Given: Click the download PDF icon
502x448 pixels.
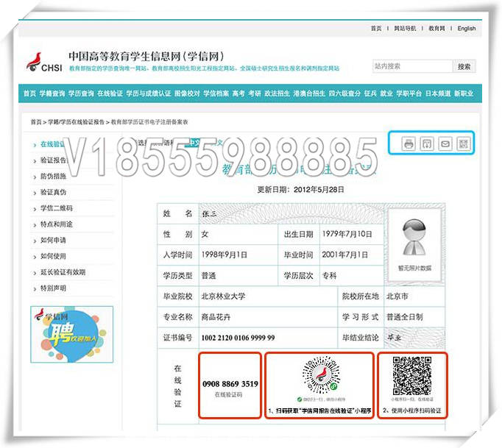Looking at the screenshot, I should [x=427, y=143].
